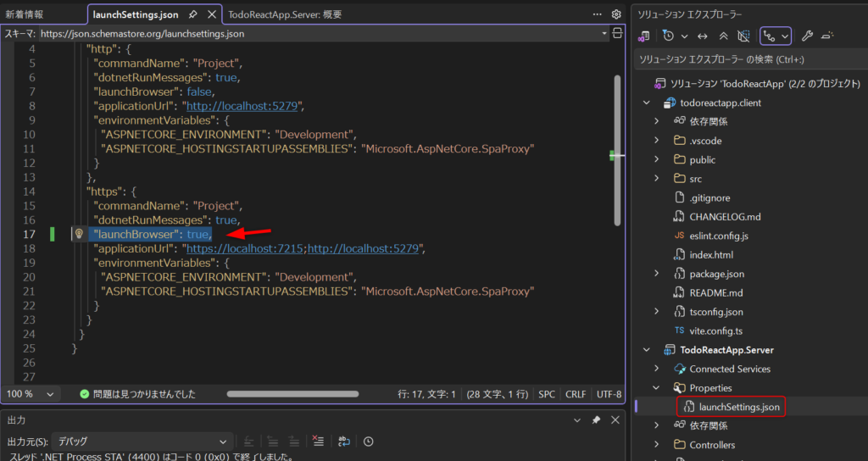This screenshot has width=868, height=461.
Task: Toggle Show All Files in Solution Explorer
Action: point(743,36)
